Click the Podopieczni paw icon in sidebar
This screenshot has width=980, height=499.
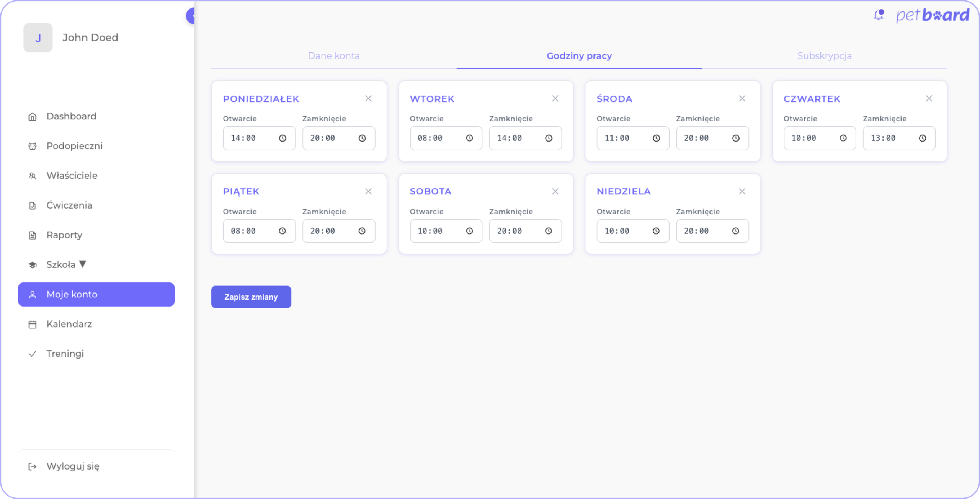pyautogui.click(x=33, y=146)
